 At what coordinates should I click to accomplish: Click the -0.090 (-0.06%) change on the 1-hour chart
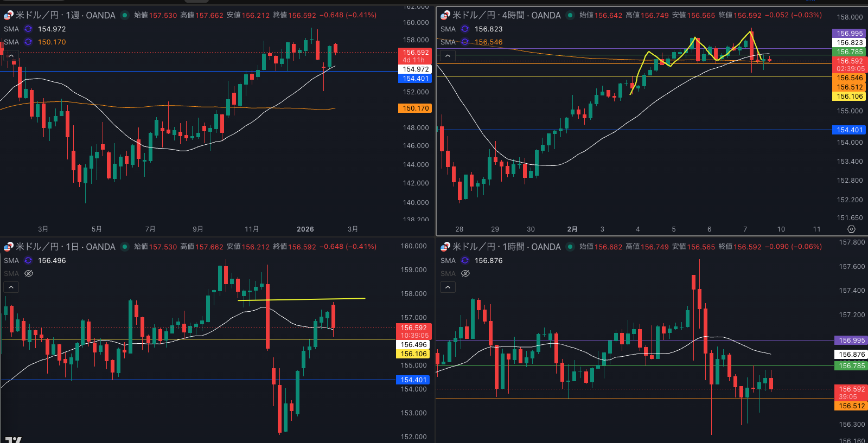coord(793,247)
